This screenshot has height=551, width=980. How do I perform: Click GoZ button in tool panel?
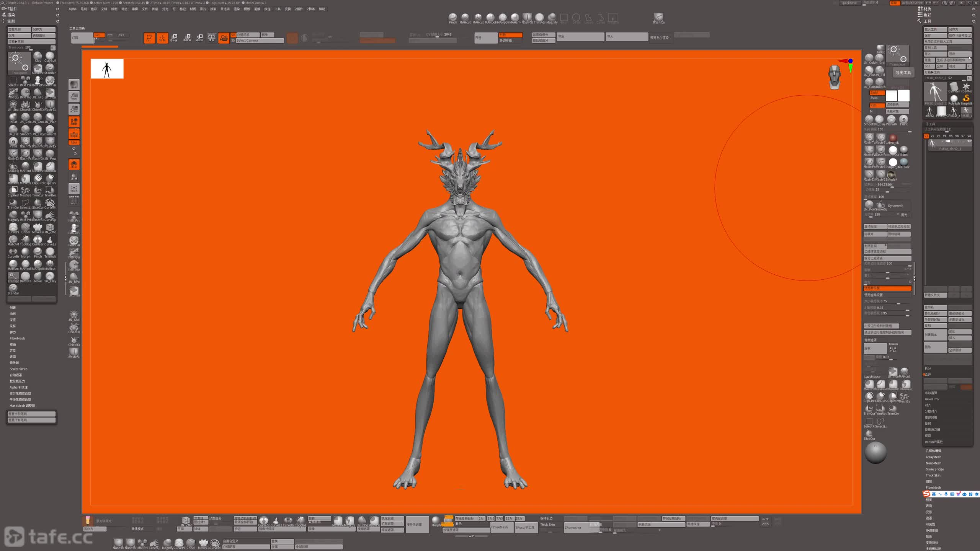(x=929, y=66)
